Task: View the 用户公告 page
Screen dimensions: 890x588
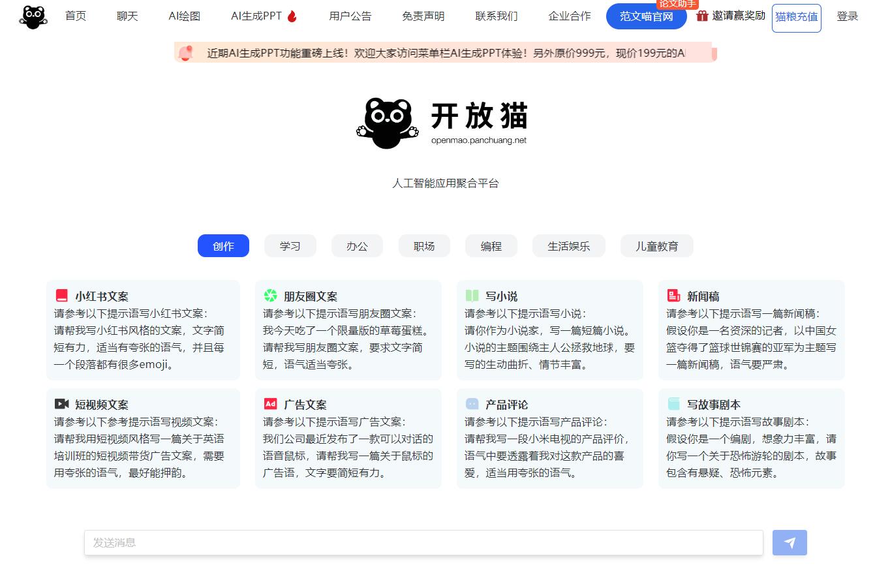Action: click(350, 16)
